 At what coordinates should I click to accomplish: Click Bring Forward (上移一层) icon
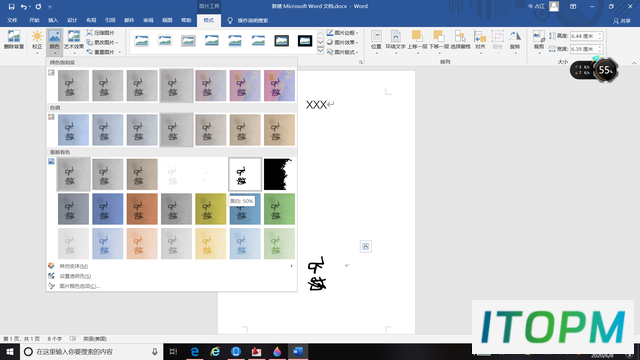coord(417,40)
